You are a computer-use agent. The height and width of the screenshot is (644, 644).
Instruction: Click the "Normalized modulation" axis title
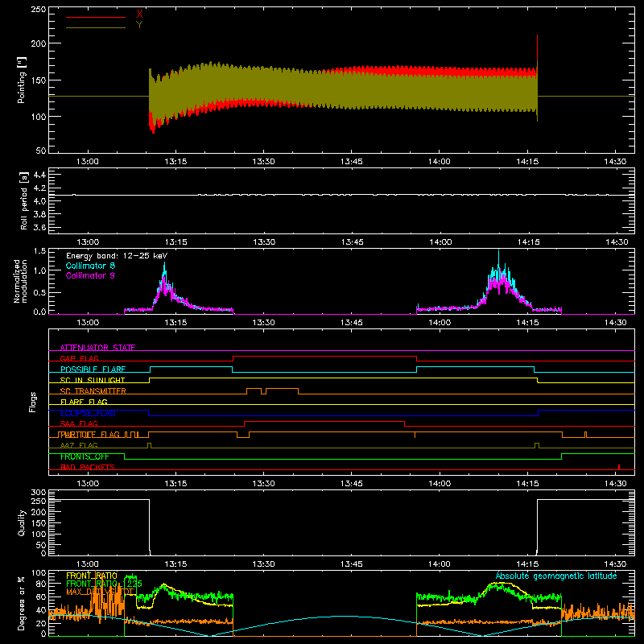pos(21,281)
